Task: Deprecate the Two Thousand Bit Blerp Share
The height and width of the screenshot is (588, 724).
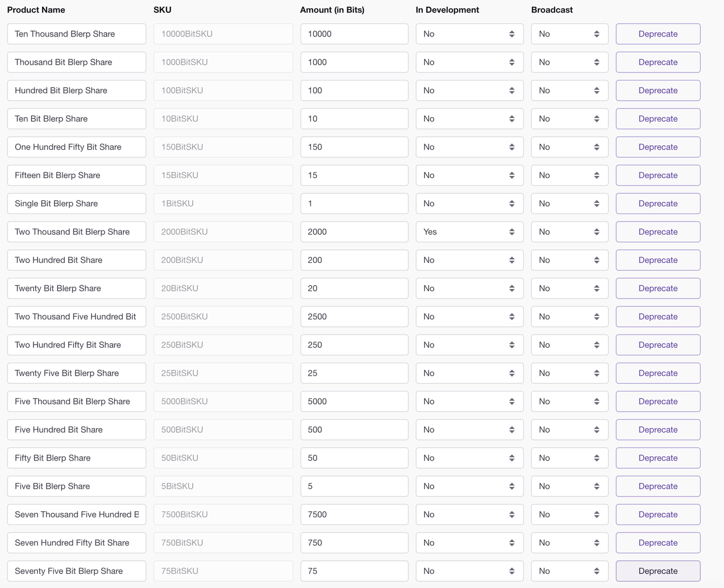Action: [658, 232]
